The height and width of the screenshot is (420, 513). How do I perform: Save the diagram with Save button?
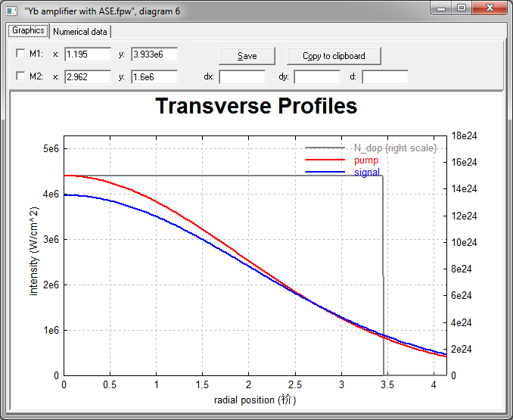point(247,56)
